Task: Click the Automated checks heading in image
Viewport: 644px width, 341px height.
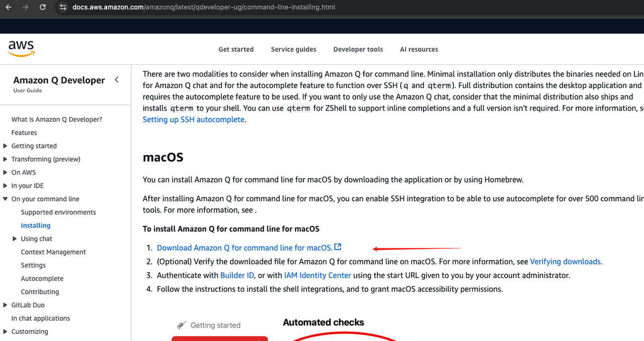Action: [x=324, y=322]
